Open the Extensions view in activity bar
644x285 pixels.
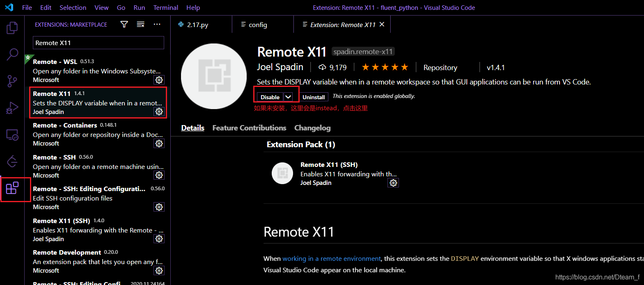12,188
